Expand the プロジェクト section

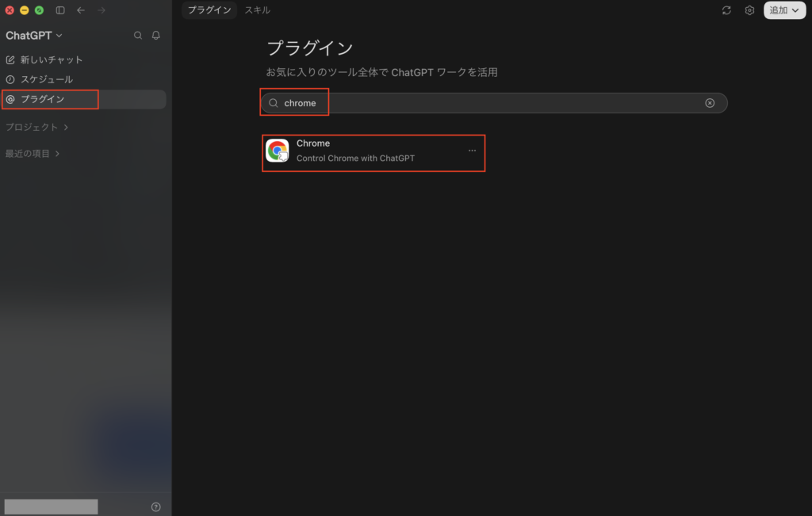tap(36, 127)
